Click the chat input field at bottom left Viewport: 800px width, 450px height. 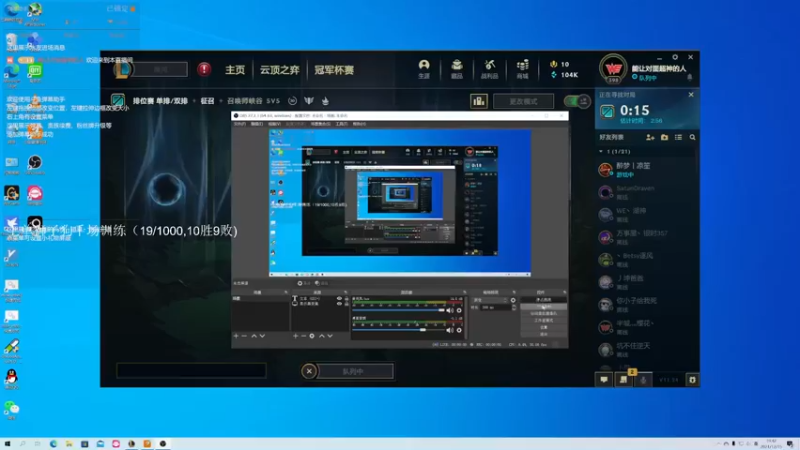191,370
